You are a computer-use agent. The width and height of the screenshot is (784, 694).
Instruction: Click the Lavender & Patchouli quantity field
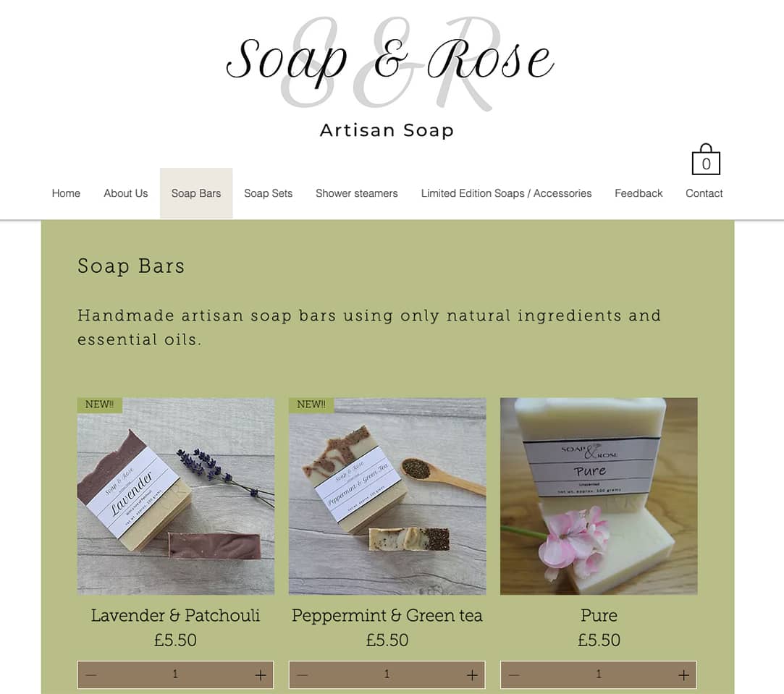pyautogui.click(x=175, y=675)
